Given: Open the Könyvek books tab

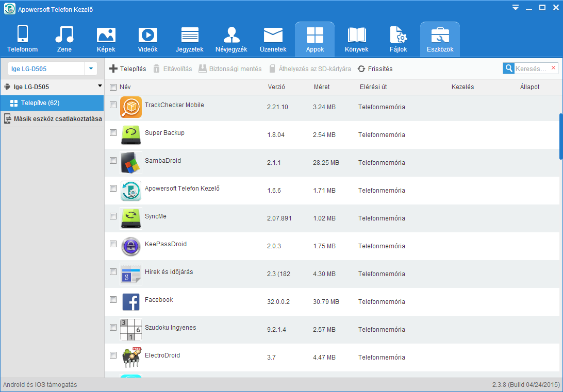Looking at the screenshot, I should (x=357, y=39).
